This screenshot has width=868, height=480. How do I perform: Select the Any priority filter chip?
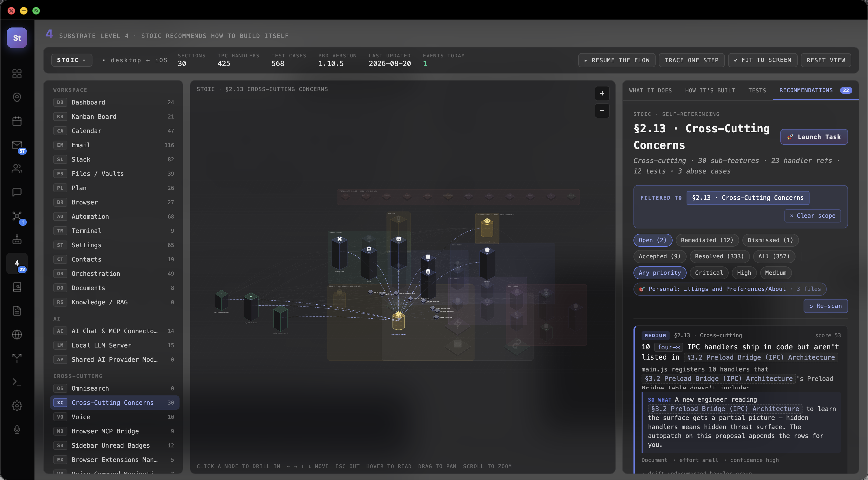tap(660, 273)
